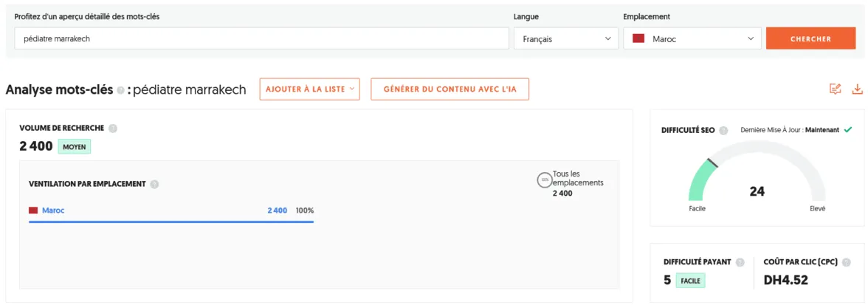Click the 'Tous les emplacements' label
This screenshot has height=305, width=868.
click(x=579, y=178)
